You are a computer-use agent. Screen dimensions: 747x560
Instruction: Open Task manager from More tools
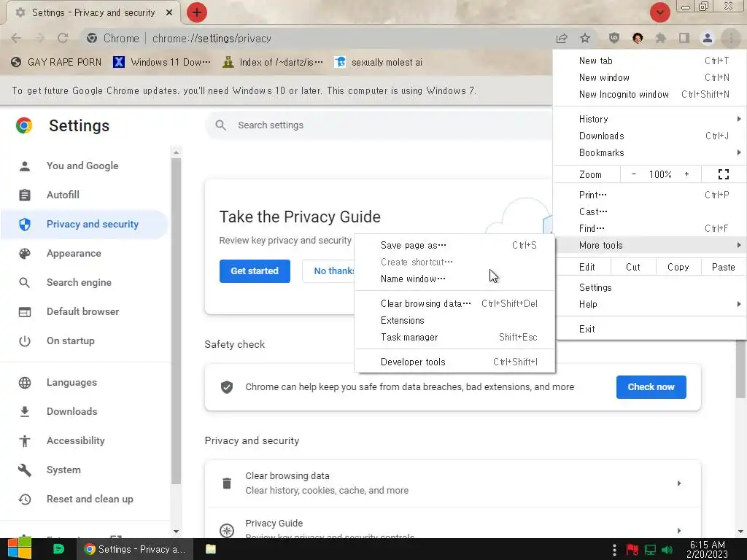455,337
